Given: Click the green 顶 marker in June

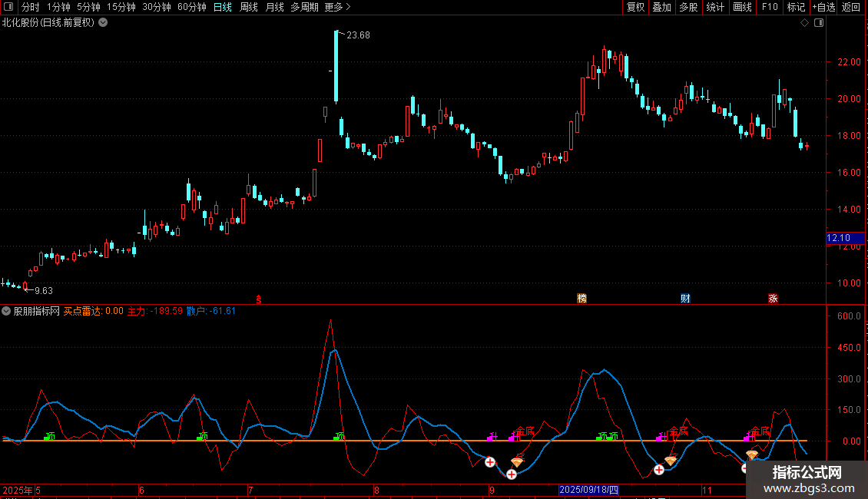Looking at the screenshot, I should [x=203, y=437].
